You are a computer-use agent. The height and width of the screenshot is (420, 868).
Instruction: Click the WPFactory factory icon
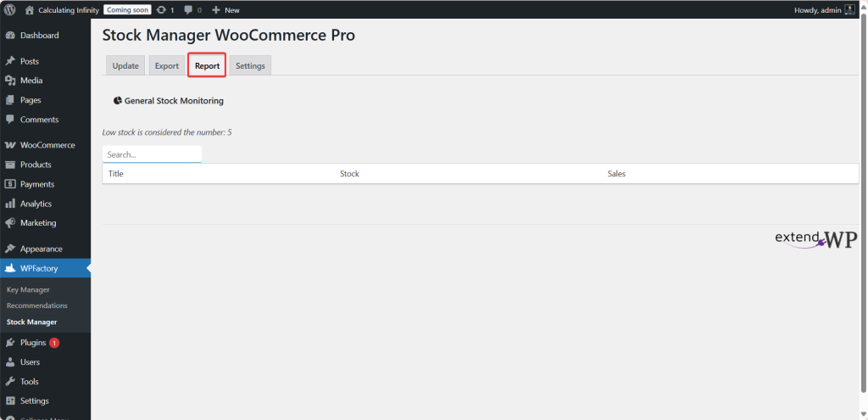(x=10, y=269)
